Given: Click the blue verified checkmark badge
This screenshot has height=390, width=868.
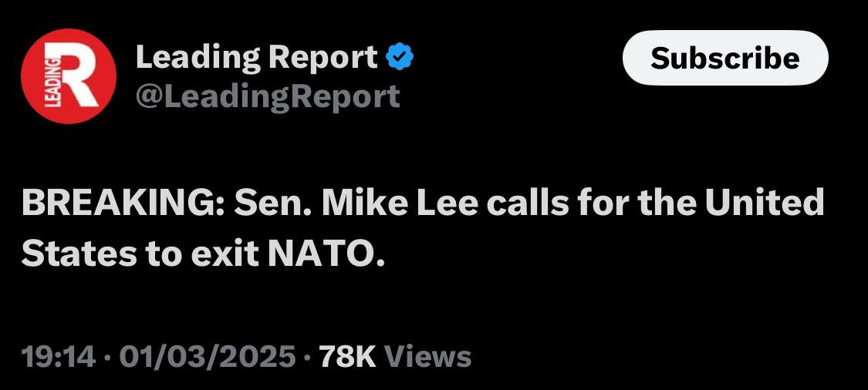Looking at the screenshot, I should (x=401, y=55).
